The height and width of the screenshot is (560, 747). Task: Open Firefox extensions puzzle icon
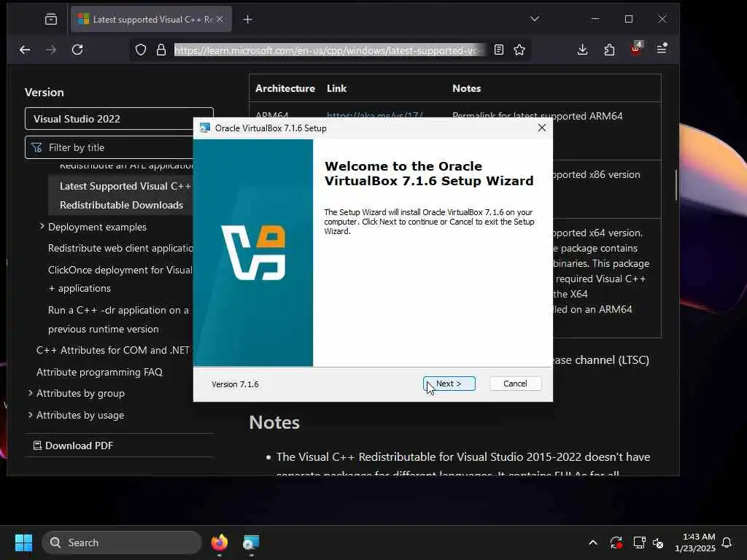pyautogui.click(x=609, y=50)
